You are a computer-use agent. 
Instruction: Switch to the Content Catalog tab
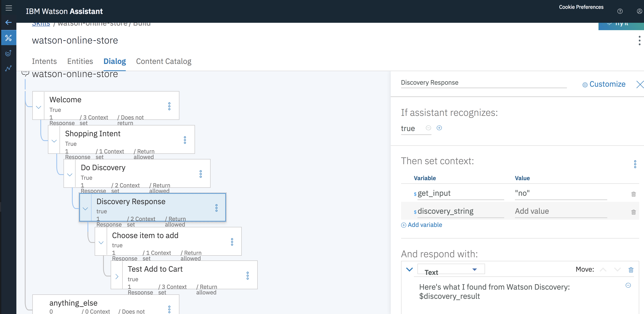[164, 61]
